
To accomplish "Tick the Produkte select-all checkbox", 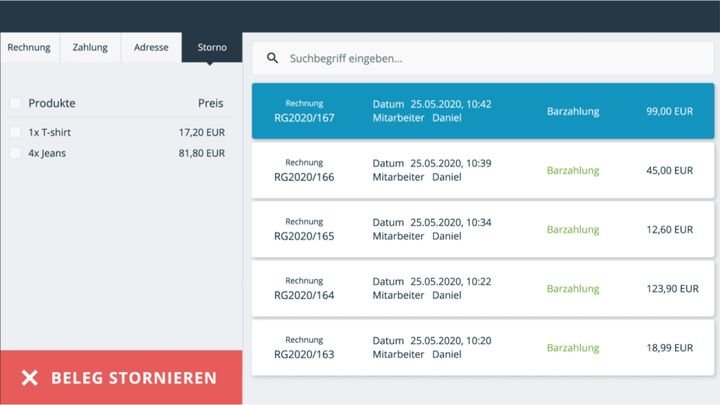I will [x=16, y=103].
